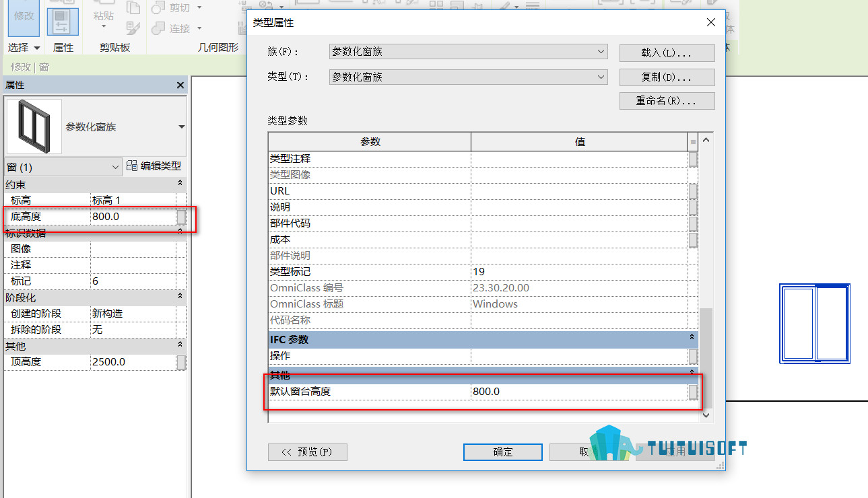Click the type parameters scrollbar down arrow
Image resolution: width=868 pixels, height=498 pixels.
point(706,416)
